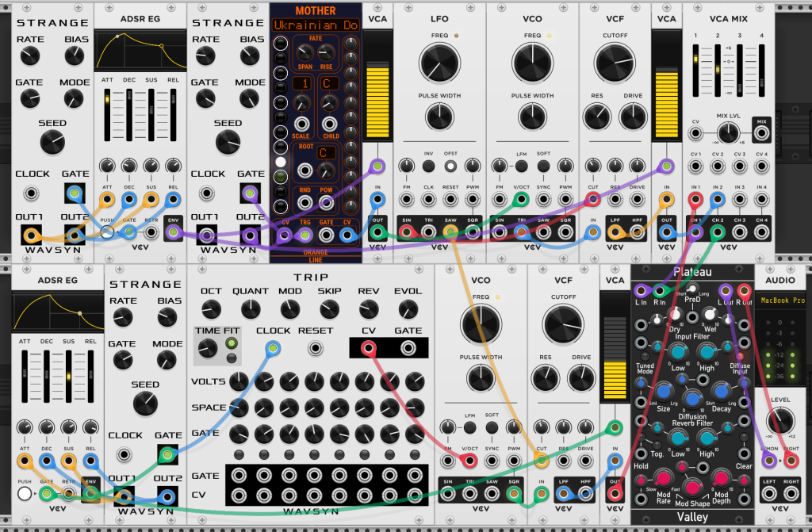Screen dimensions: 812x532
Task: Click the TRIP RESET input port
Action: click(316, 348)
